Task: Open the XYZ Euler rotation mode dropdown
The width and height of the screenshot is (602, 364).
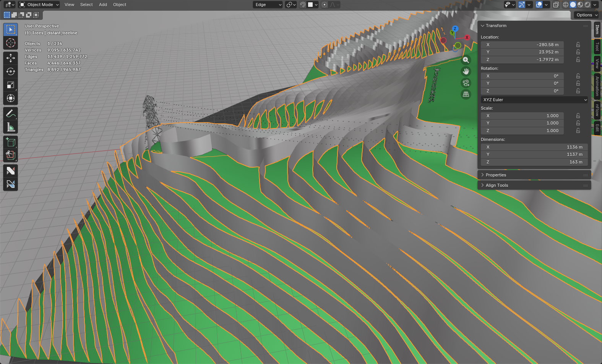Action: click(534, 100)
